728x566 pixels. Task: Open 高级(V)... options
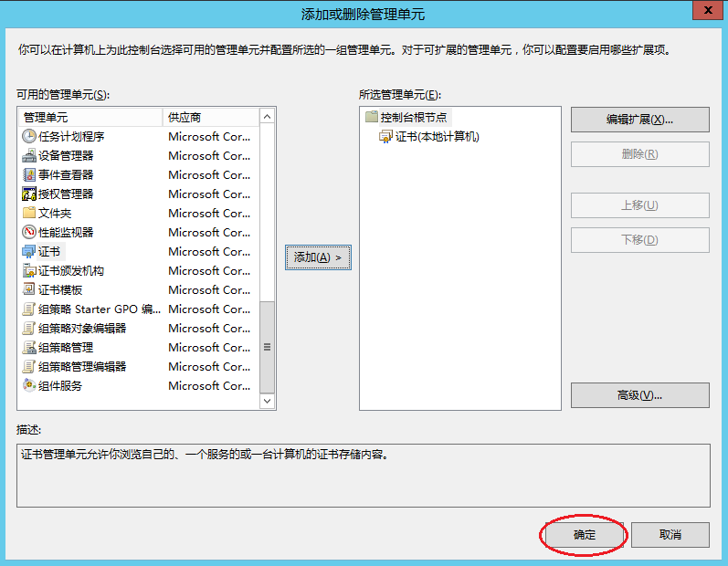pos(639,395)
